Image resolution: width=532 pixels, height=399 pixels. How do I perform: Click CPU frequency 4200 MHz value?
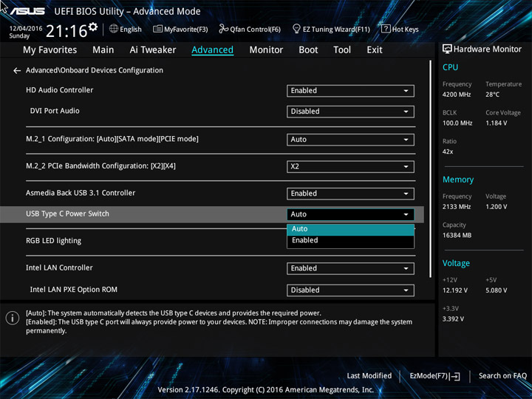(x=457, y=95)
